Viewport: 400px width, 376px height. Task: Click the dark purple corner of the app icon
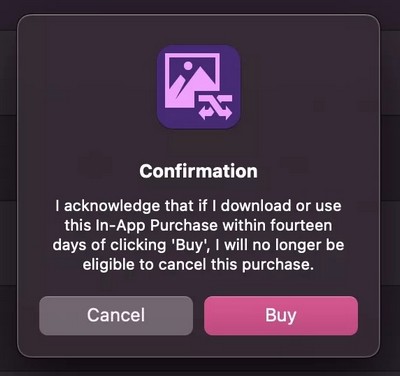(164, 122)
